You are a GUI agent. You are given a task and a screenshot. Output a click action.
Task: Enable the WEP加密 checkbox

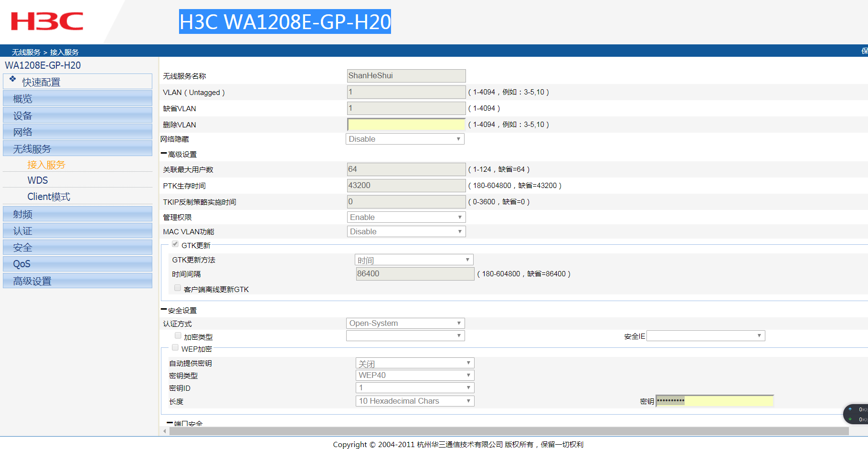click(175, 348)
